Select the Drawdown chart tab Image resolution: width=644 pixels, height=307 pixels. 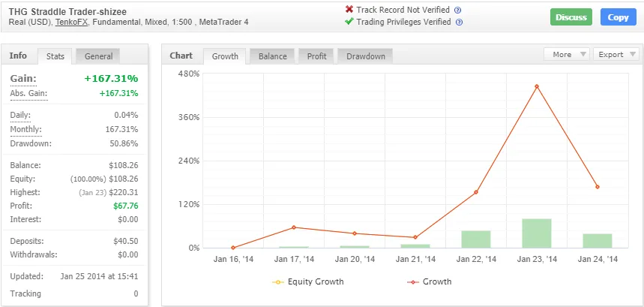pos(365,56)
